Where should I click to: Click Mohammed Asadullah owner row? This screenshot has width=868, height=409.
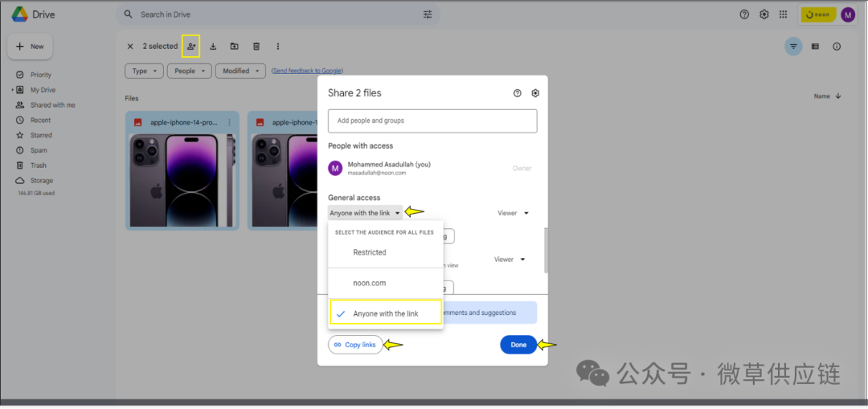[x=432, y=168]
